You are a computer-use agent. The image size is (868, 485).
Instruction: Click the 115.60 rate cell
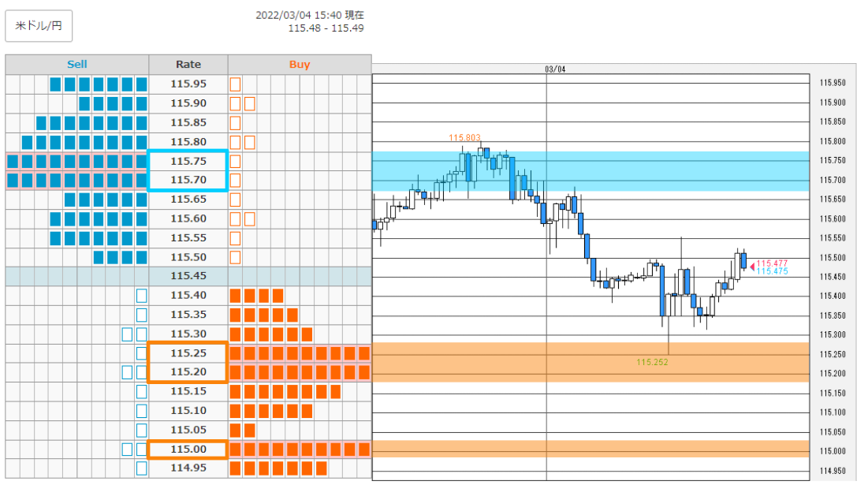(188, 218)
